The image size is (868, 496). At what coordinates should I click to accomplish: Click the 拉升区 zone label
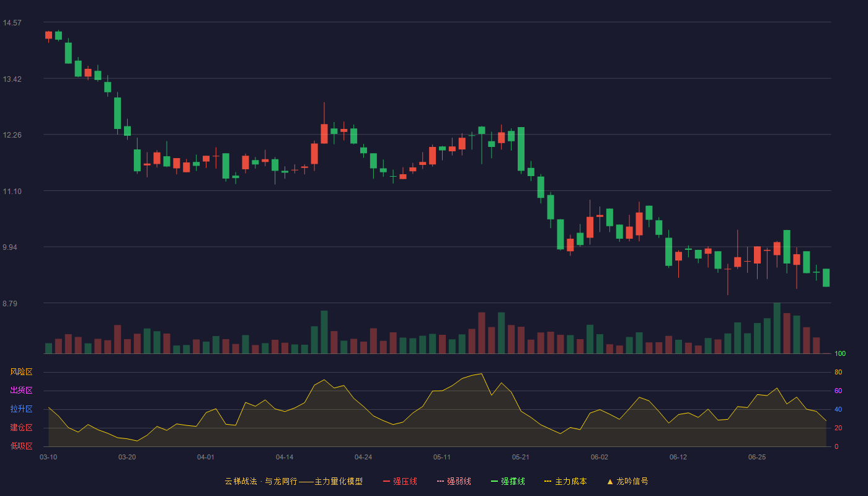21,409
